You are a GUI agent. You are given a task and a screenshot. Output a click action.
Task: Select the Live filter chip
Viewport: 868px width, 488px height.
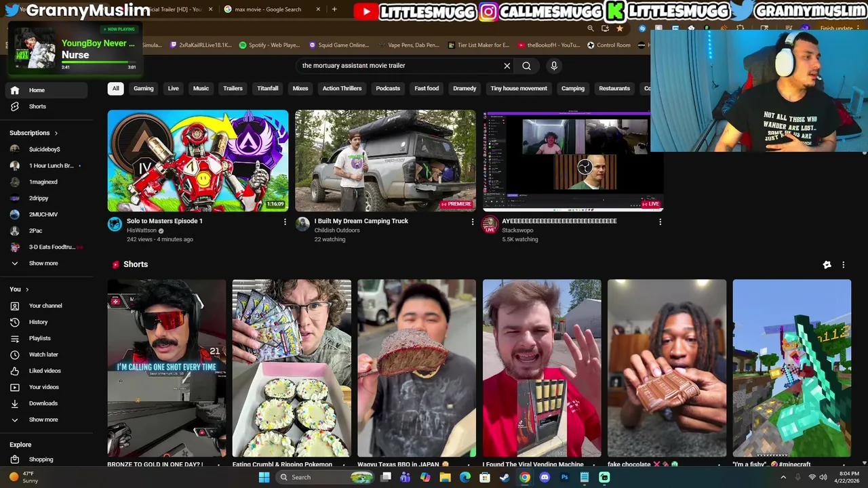[173, 88]
